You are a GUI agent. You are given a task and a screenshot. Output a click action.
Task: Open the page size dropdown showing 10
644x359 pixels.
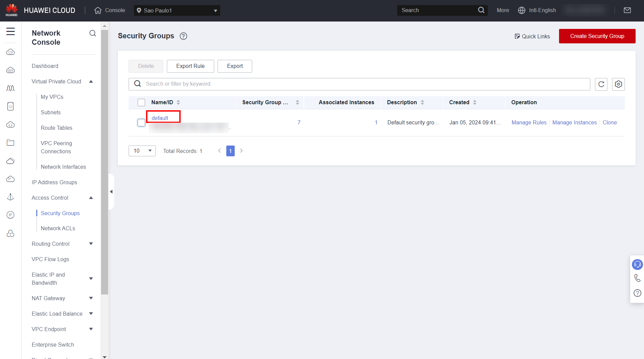142,151
